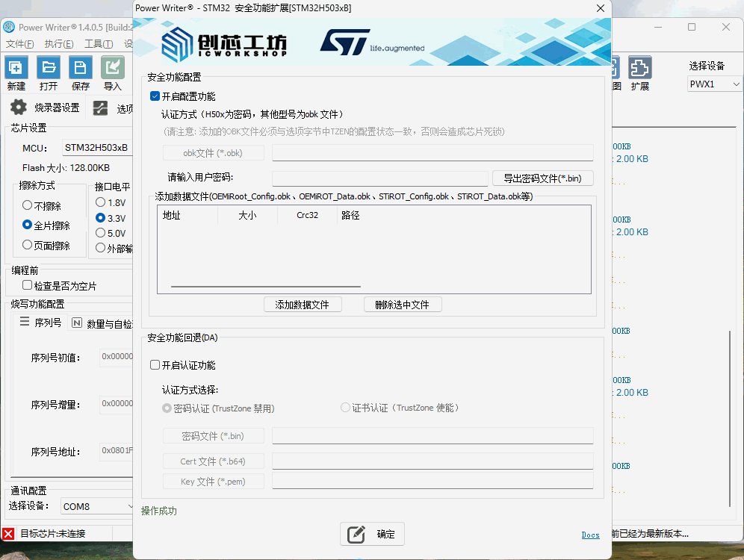The width and height of the screenshot is (744, 560).
Task: Check the 检查是否为空片 checkbox
Action: [27, 285]
